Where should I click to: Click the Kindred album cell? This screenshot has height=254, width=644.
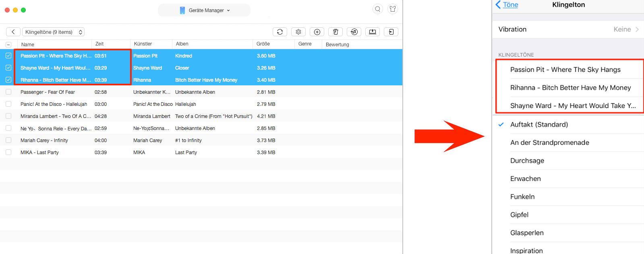click(184, 56)
